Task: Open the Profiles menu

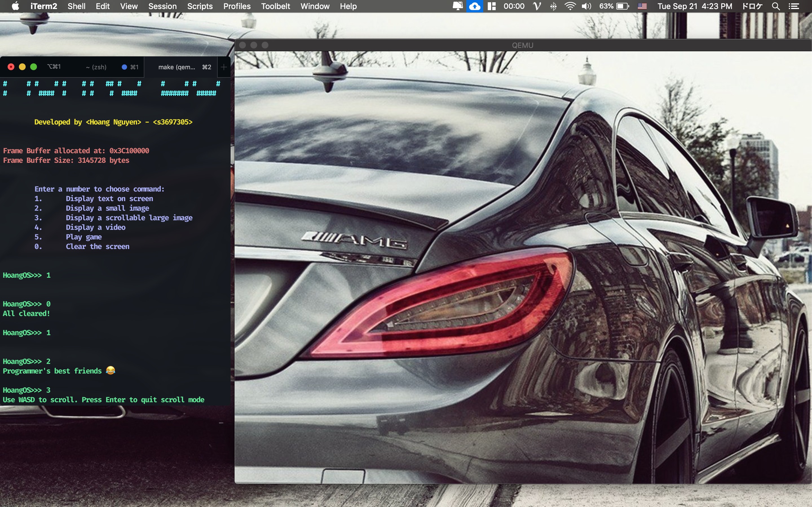Action: (237, 6)
